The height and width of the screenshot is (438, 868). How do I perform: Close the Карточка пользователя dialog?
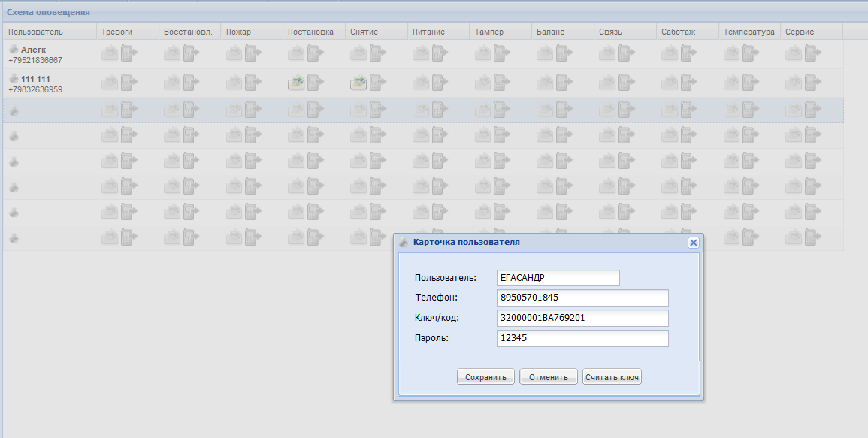tap(693, 243)
